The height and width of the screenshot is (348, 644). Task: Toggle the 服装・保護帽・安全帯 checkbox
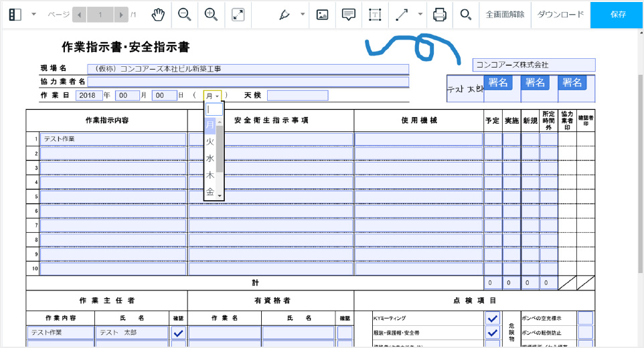click(492, 333)
